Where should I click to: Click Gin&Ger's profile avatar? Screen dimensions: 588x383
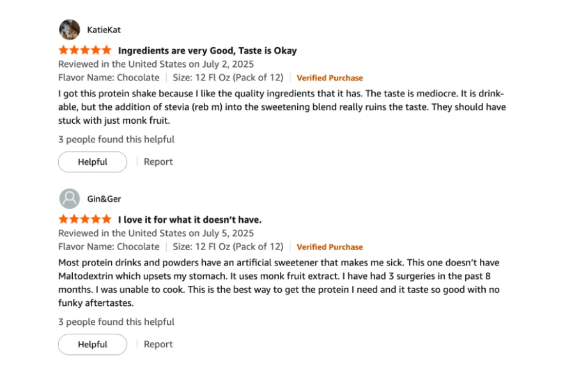click(70, 199)
